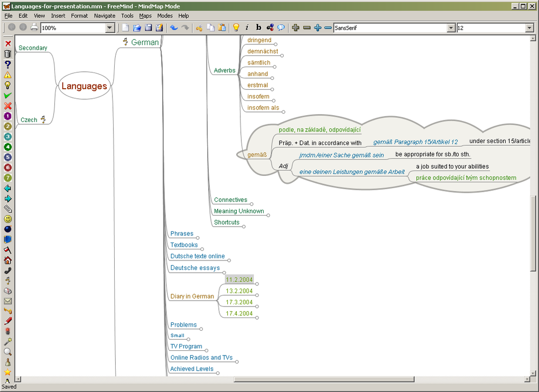Add the smiley face icon
Viewport: 539px width, 392px height.
click(7, 219)
